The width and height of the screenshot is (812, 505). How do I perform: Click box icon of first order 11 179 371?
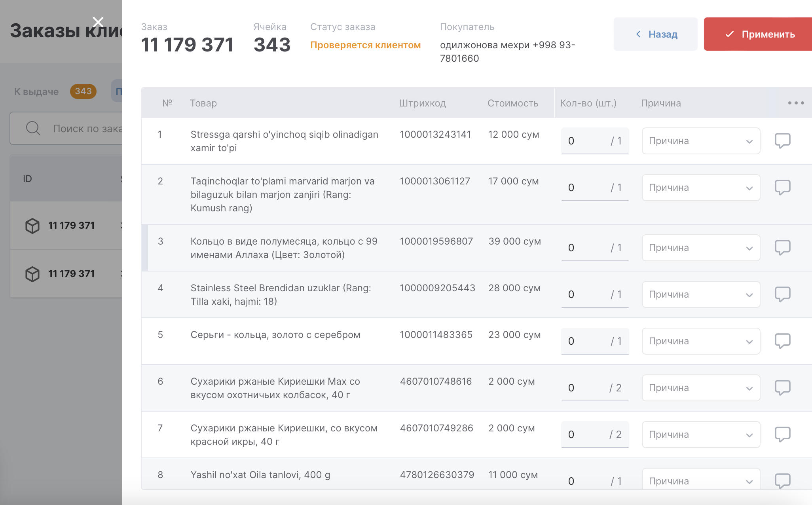tap(32, 226)
